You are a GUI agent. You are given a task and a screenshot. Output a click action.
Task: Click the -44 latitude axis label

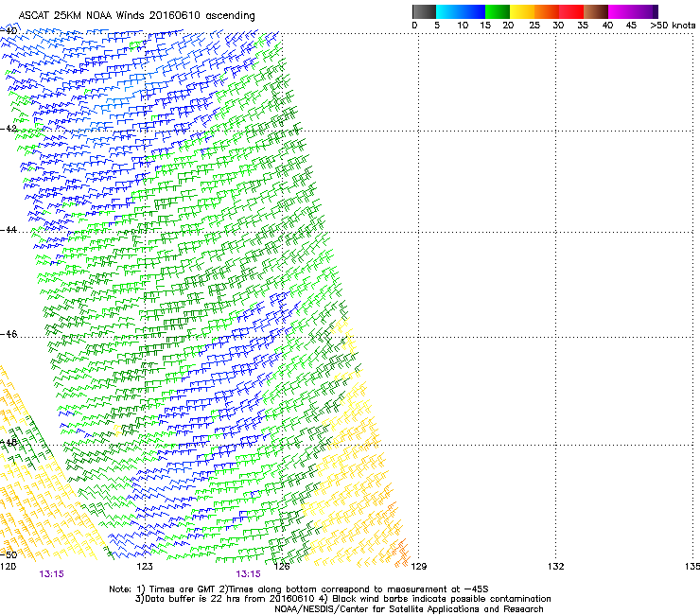9,230
